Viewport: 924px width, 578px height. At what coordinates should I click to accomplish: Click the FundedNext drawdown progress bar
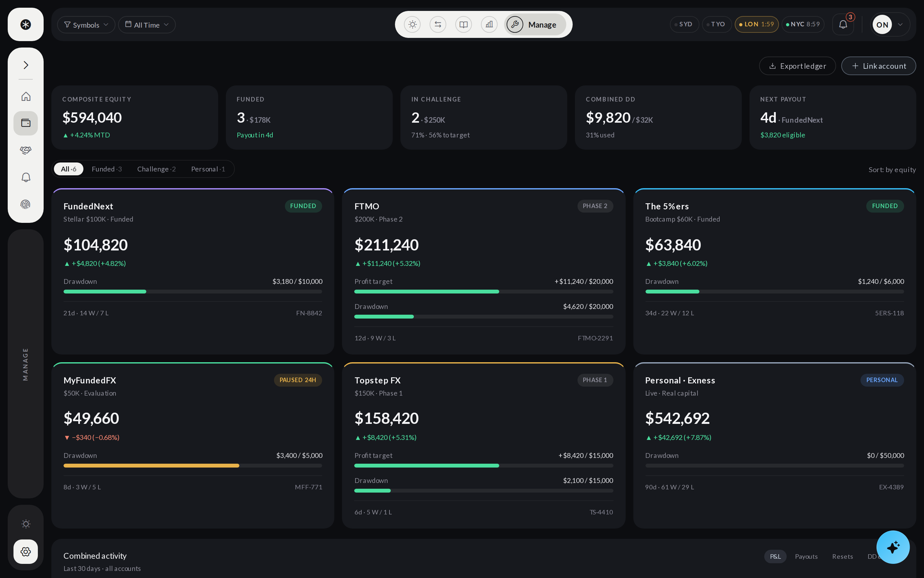coord(193,292)
